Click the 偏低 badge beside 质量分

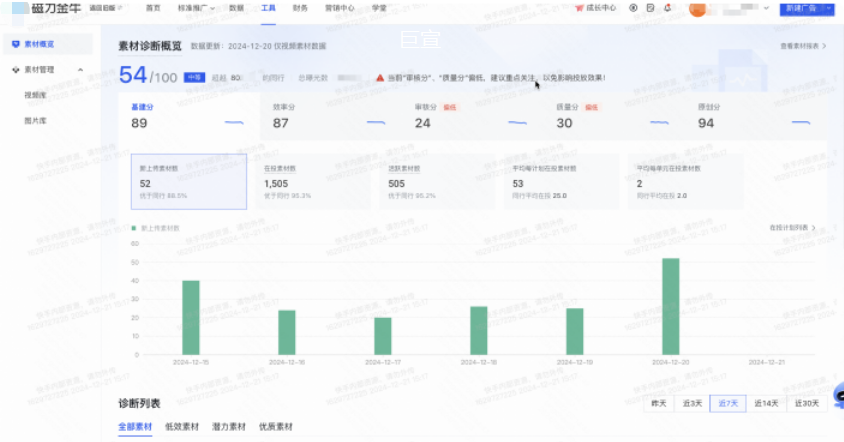(592, 107)
